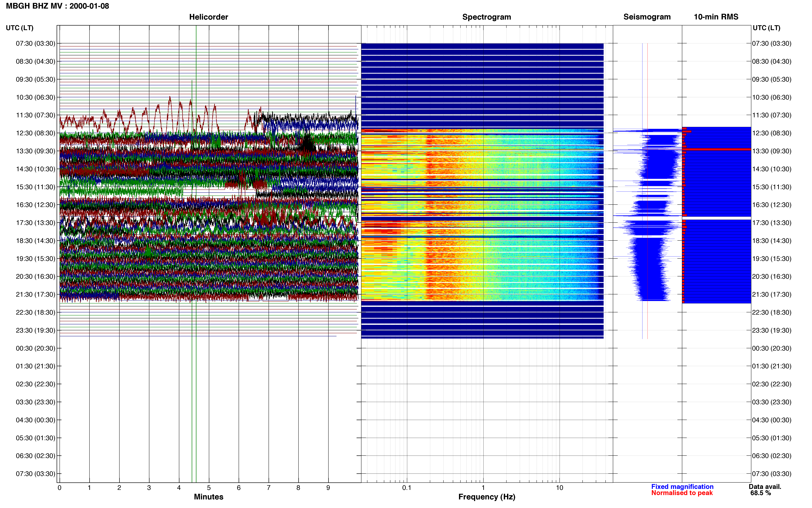Click left time label 17:30 (13:30)
The image size is (812, 508).
coord(36,223)
